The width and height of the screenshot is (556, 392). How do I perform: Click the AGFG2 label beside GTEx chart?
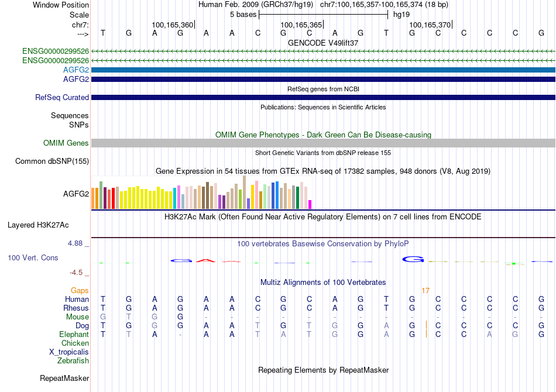[x=76, y=194]
